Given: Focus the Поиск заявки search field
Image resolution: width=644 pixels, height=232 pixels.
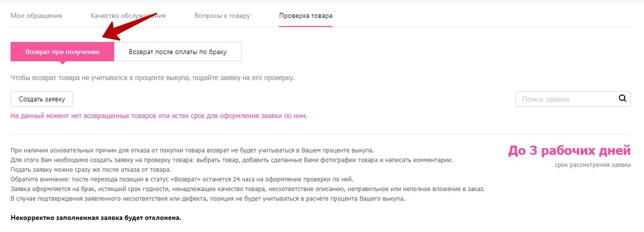Looking at the screenshot, I should (x=566, y=99).
